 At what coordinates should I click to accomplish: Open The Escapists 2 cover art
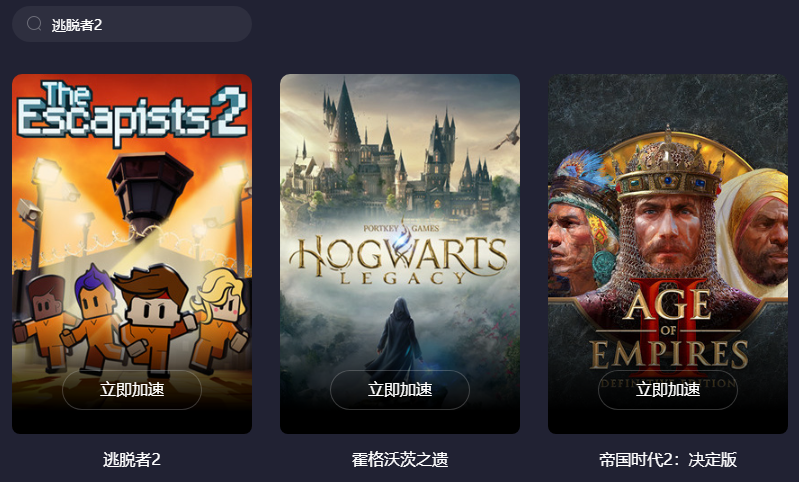point(132,254)
